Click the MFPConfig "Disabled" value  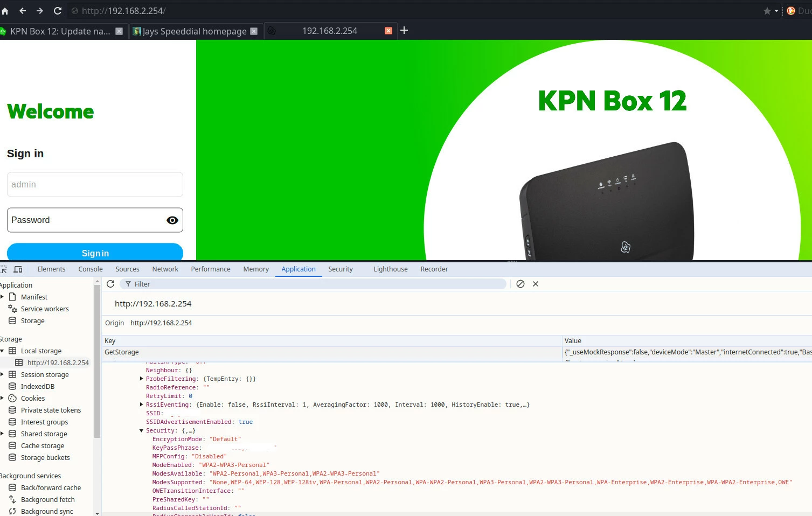(x=209, y=456)
